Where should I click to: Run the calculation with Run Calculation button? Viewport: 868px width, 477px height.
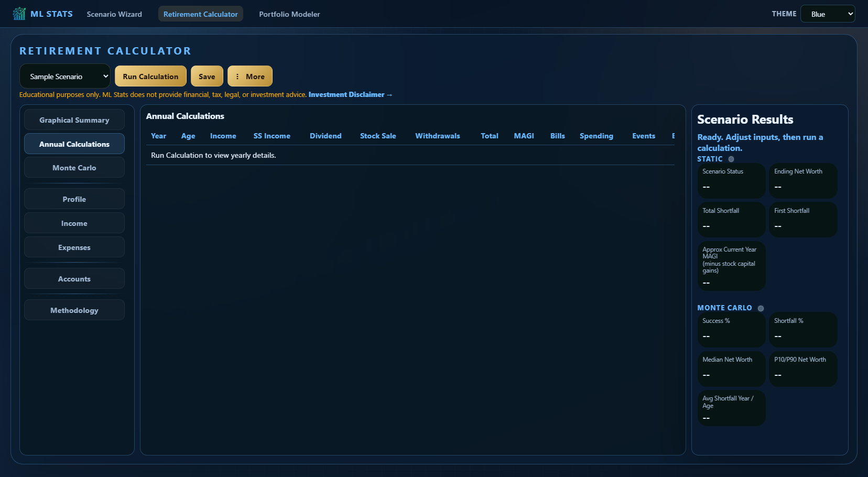pyautogui.click(x=150, y=77)
